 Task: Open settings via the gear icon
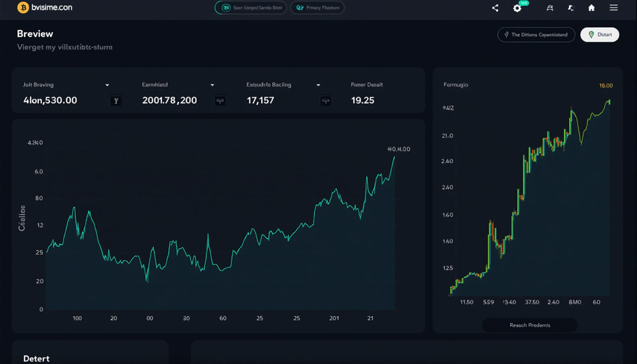pyautogui.click(x=517, y=8)
